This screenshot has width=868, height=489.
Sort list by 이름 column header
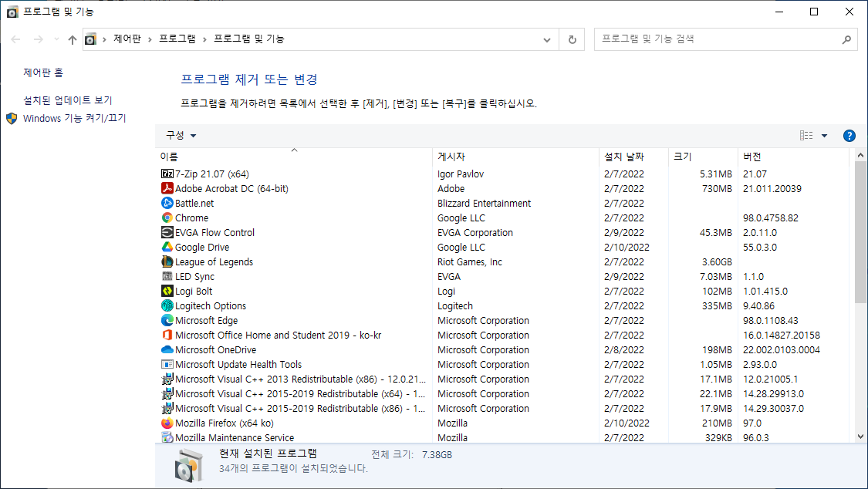point(294,157)
